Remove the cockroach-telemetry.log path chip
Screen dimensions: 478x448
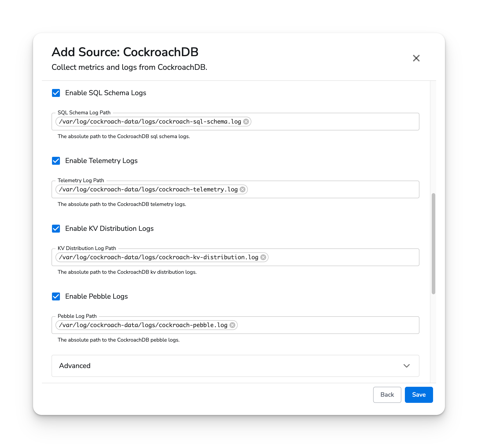tap(243, 189)
